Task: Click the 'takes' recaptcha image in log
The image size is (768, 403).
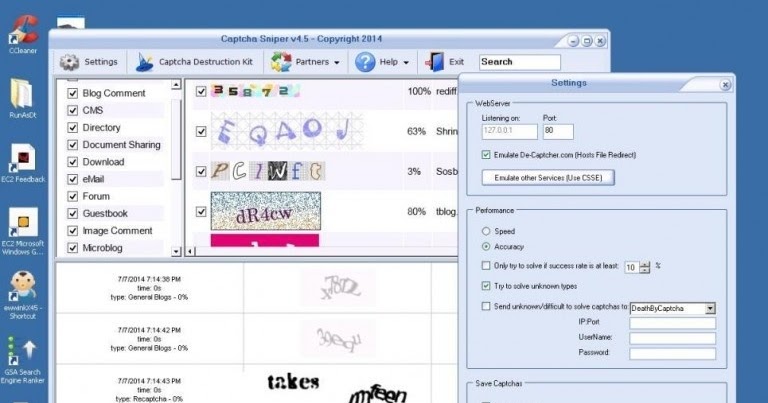Action: (293, 381)
